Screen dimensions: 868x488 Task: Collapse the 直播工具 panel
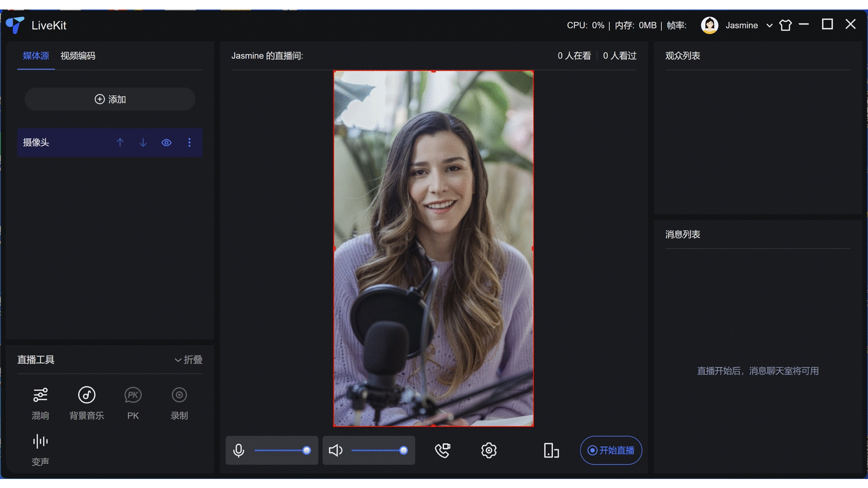coord(189,360)
